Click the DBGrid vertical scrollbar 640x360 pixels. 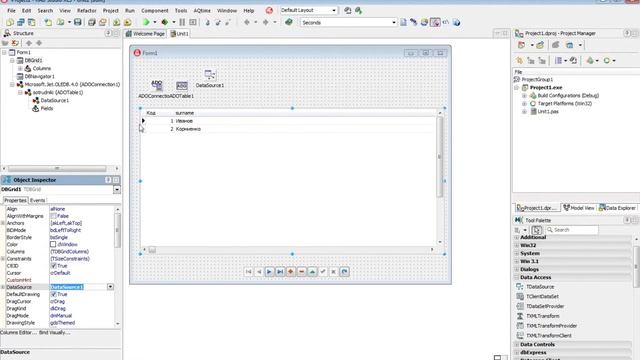440,157
